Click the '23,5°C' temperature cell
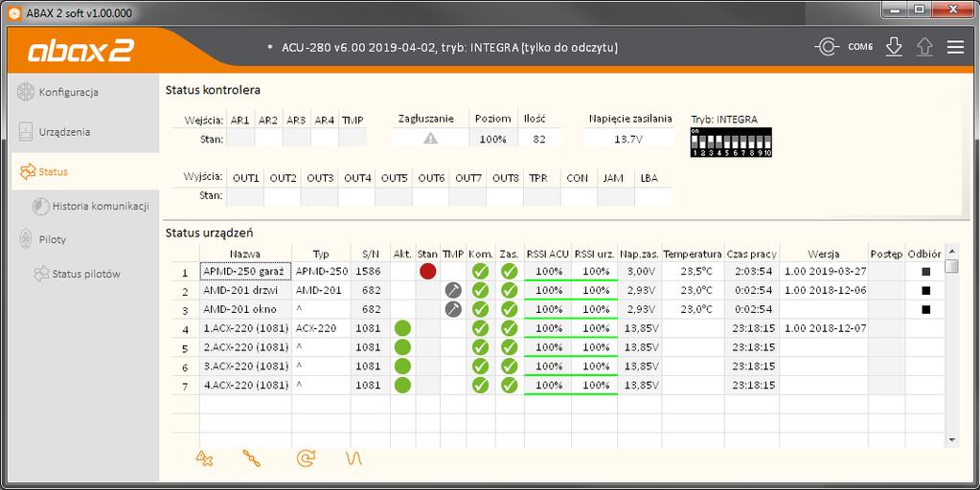 pos(694,272)
